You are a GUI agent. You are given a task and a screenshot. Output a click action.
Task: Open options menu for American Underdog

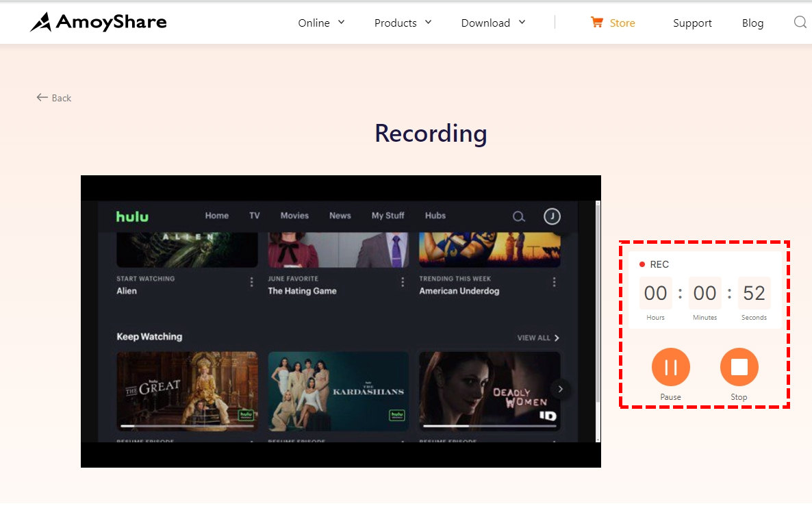(554, 281)
